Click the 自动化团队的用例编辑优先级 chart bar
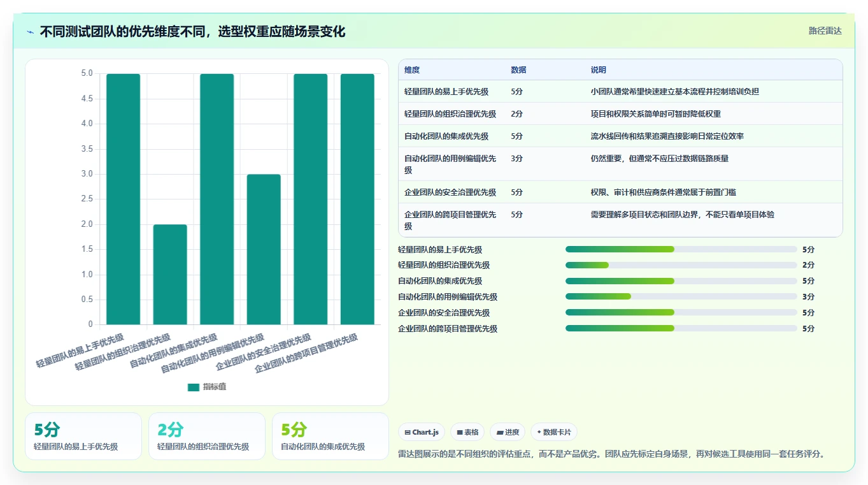Screen dimensions: 868x485 coord(264,249)
